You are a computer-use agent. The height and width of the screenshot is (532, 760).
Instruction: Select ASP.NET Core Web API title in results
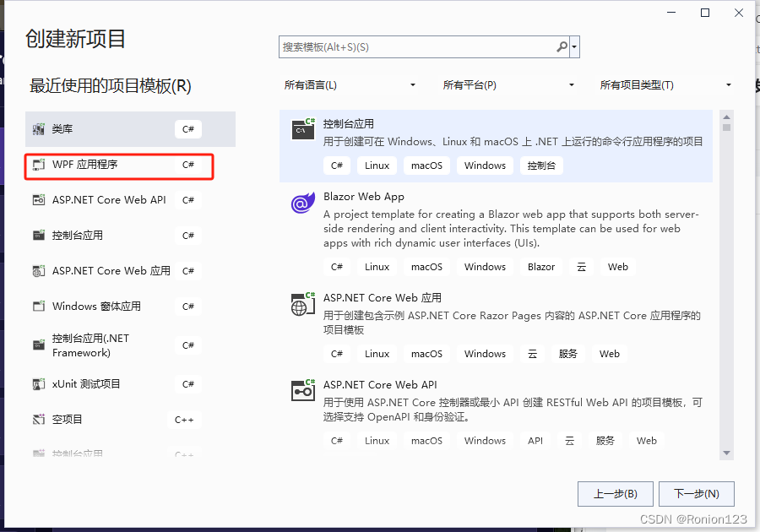pos(380,385)
